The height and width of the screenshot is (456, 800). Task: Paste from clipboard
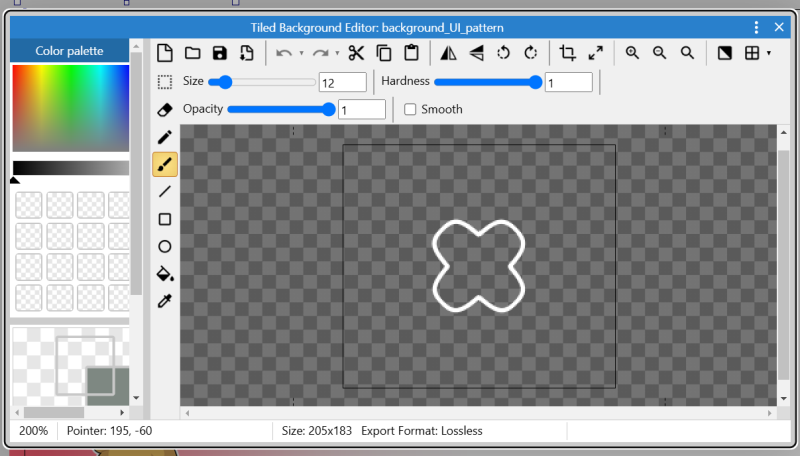[411, 53]
